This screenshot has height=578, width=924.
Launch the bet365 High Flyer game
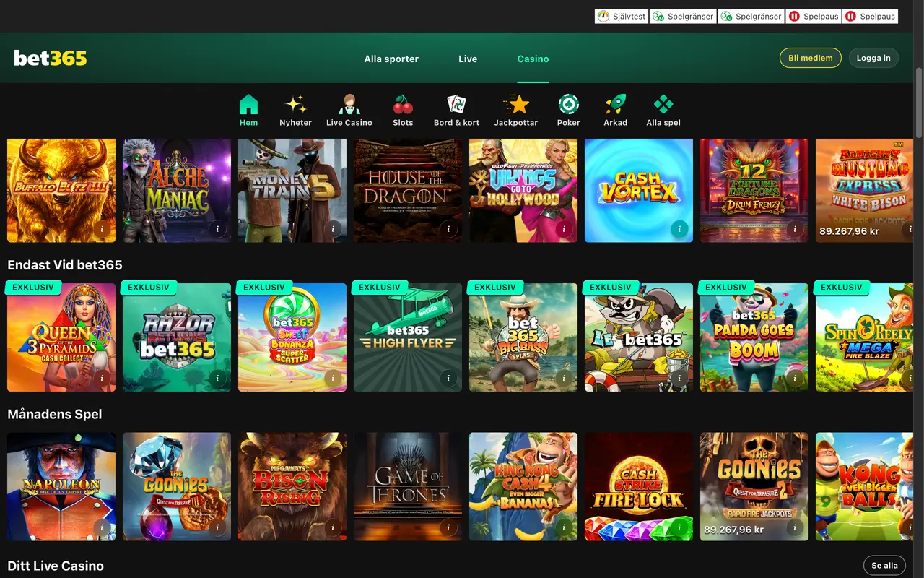[x=408, y=337]
